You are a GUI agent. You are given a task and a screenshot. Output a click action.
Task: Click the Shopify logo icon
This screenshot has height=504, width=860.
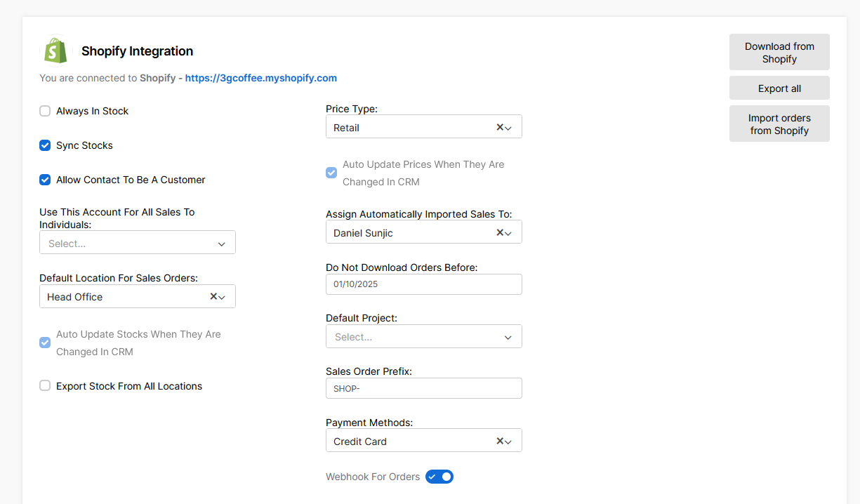(x=55, y=51)
